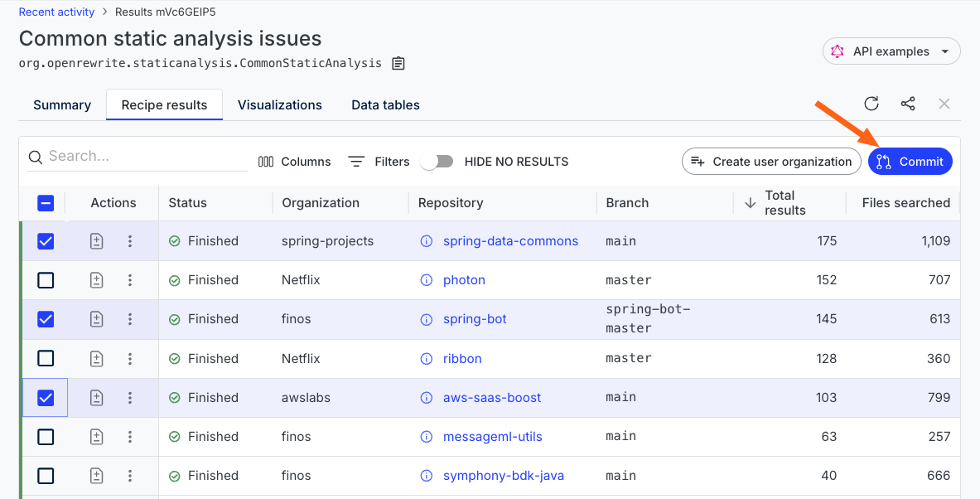Toggle the select-all header checkbox
The image size is (980, 499).
[x=46, y=202]
